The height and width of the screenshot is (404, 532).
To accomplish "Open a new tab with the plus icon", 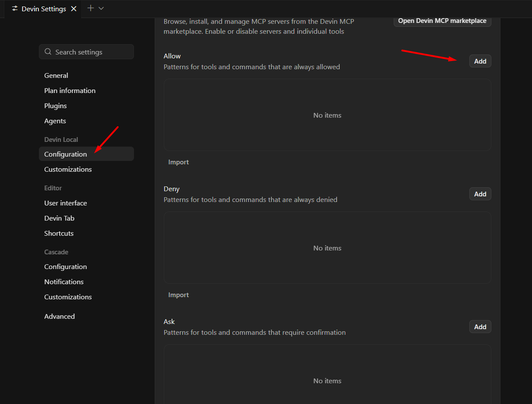I will (x=90, y=8).
